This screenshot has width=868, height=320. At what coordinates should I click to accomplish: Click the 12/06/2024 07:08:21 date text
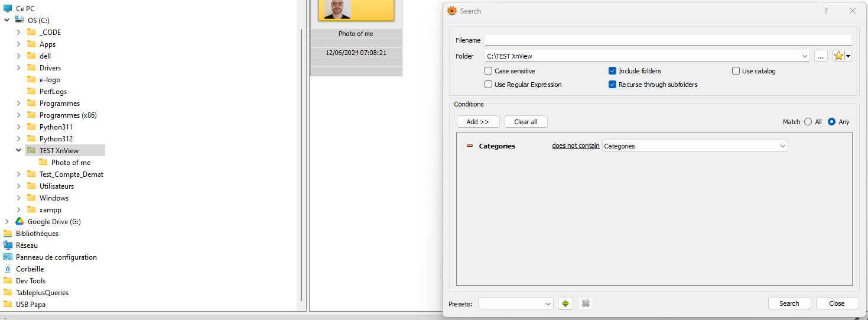[356, 53]
